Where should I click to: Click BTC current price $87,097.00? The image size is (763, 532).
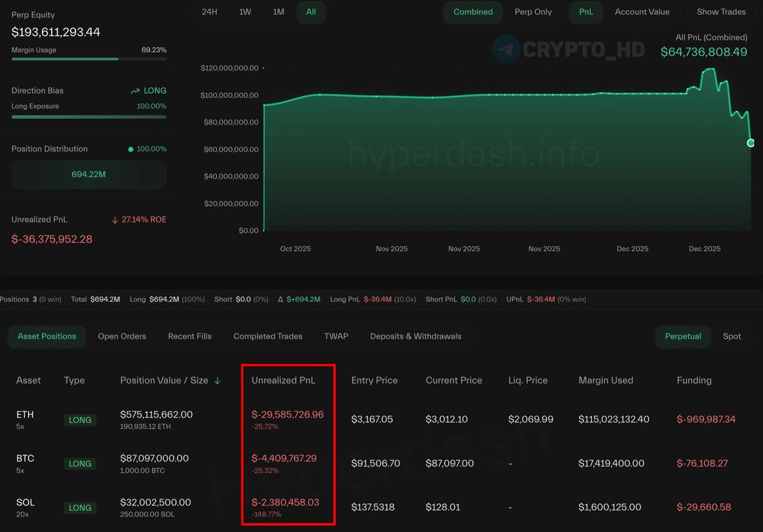point(450,463)
